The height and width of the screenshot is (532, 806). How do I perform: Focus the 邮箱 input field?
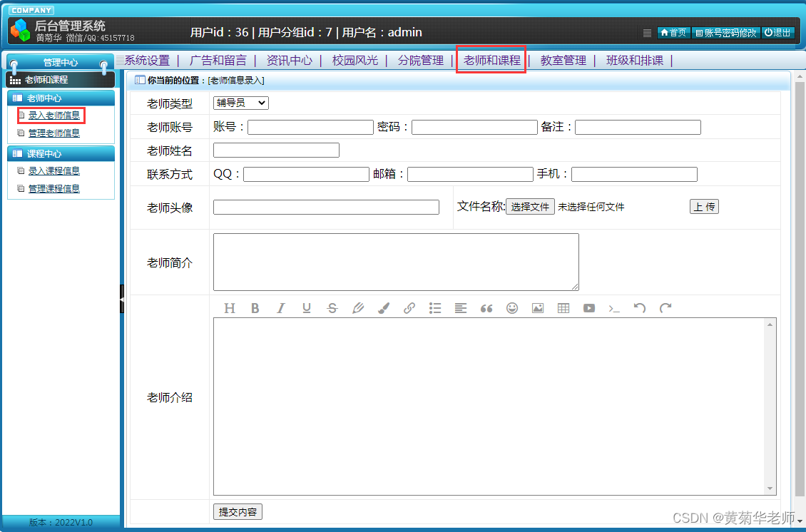[x=470, y=174]
